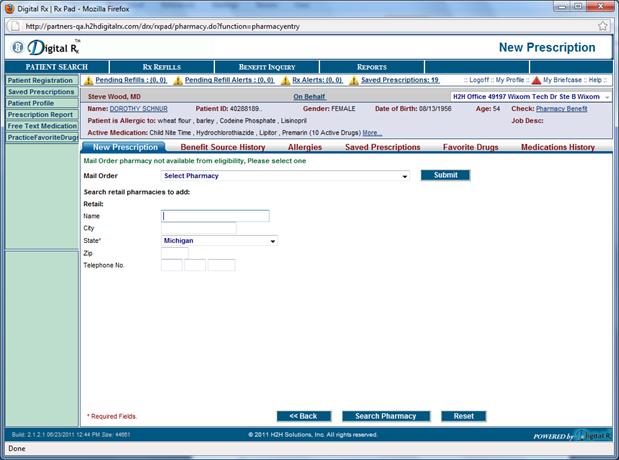The height and width of the screenshot is (460, 619).
Task: Click the Rx Alerts warning icon
Action: point(285,80)
